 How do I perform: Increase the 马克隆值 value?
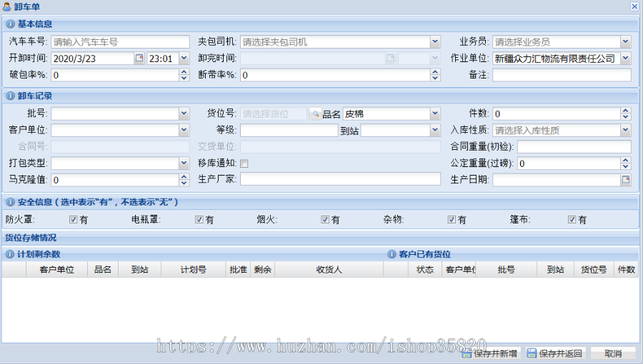pos(184,177)
